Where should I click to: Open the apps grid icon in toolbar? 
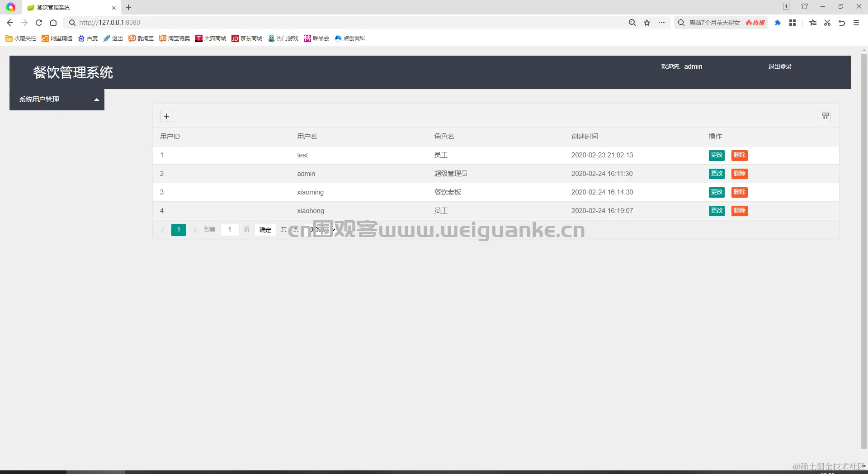pyautogui.click(x=793, y=23)
